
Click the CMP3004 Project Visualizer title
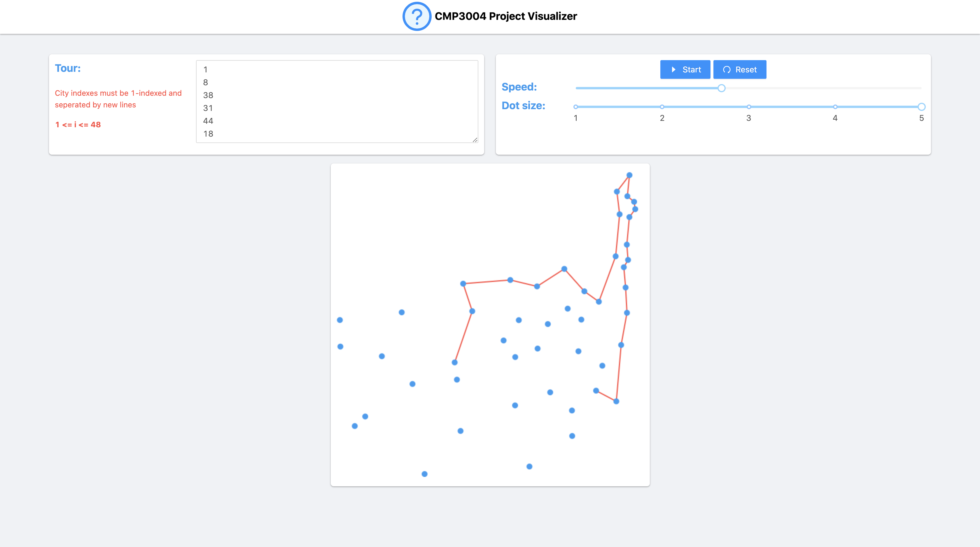coord(505,16)
